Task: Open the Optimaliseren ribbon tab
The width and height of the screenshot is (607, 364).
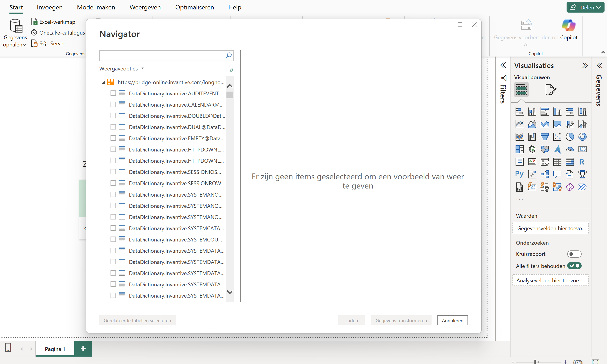Action: point(195,7)
